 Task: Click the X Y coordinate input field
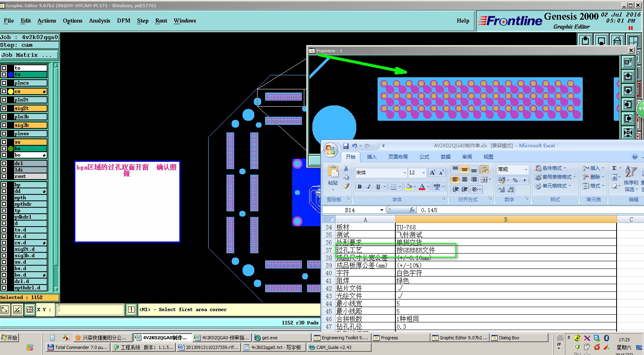point(90,310)
